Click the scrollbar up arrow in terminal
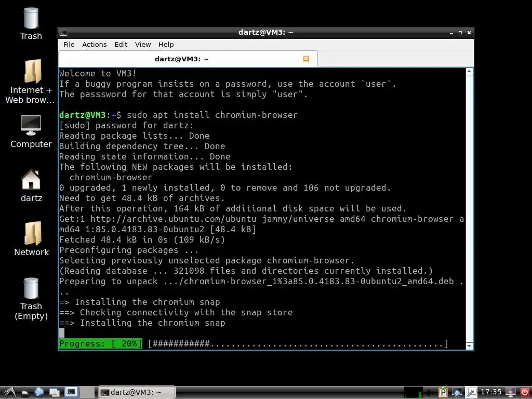The width and height of the screenshot is (532, 399). point(469,71)
